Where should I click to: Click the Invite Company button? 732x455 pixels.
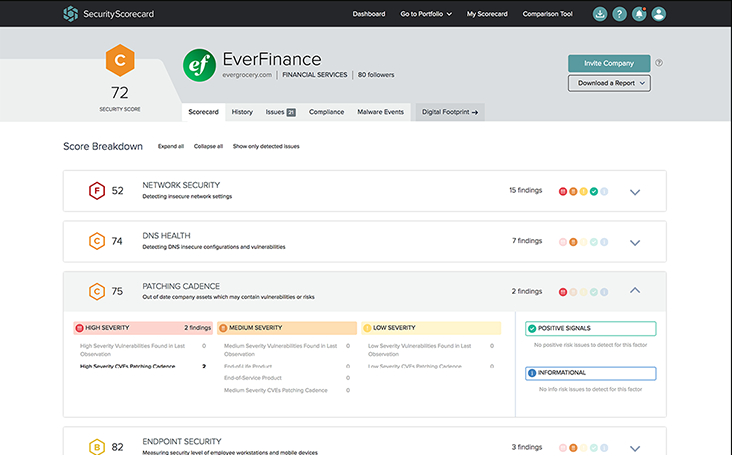(609, 63)
